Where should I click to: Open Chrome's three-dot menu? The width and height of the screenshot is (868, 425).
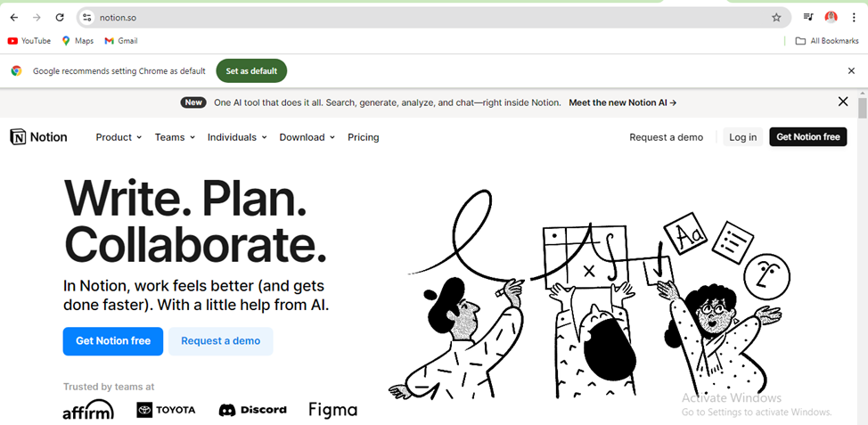tap(854, 18)
